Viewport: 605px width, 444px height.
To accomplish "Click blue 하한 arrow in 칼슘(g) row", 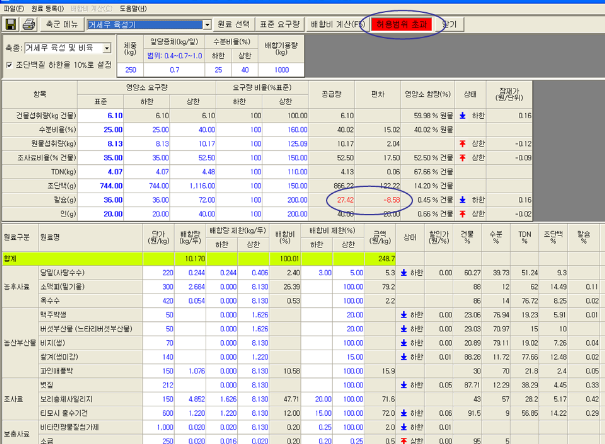I will [x=463, y=200].
